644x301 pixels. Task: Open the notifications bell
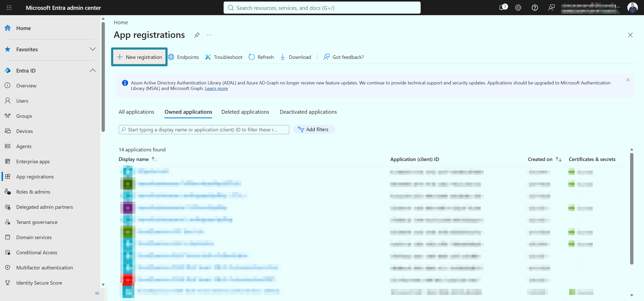click(502, 8)
